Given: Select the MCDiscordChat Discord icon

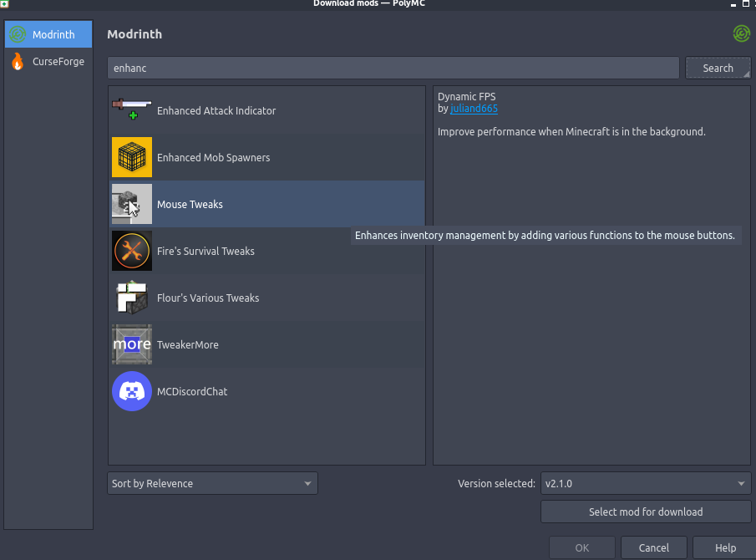Looking at the screenshot, I should [131, 391].
